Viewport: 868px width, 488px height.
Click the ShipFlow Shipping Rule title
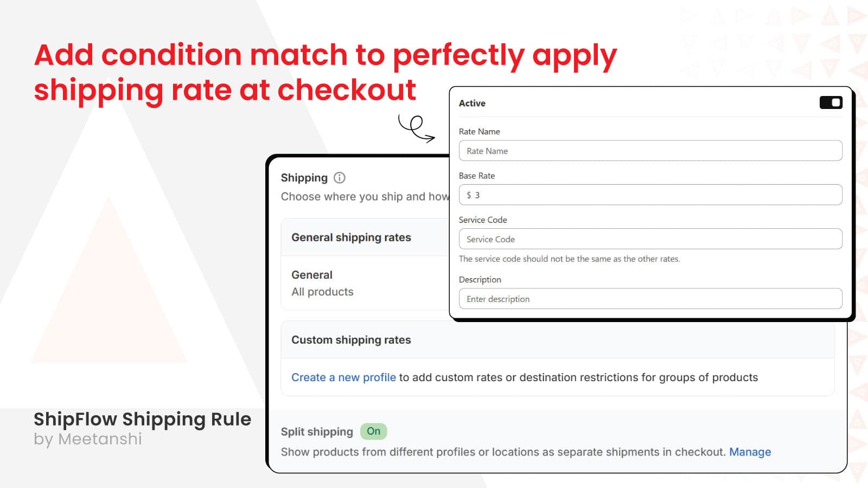(142, 419)
